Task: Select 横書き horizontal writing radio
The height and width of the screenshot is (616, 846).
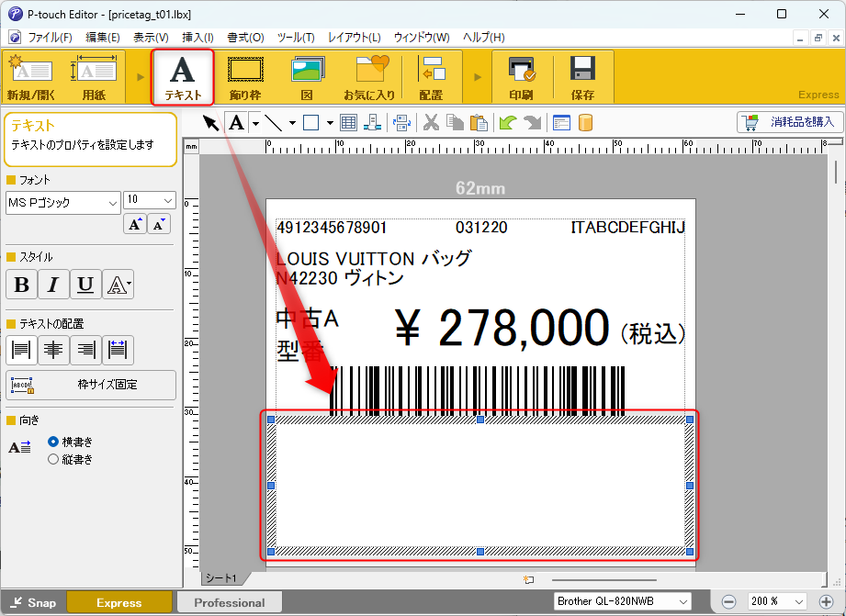Action: pos(53,442)
